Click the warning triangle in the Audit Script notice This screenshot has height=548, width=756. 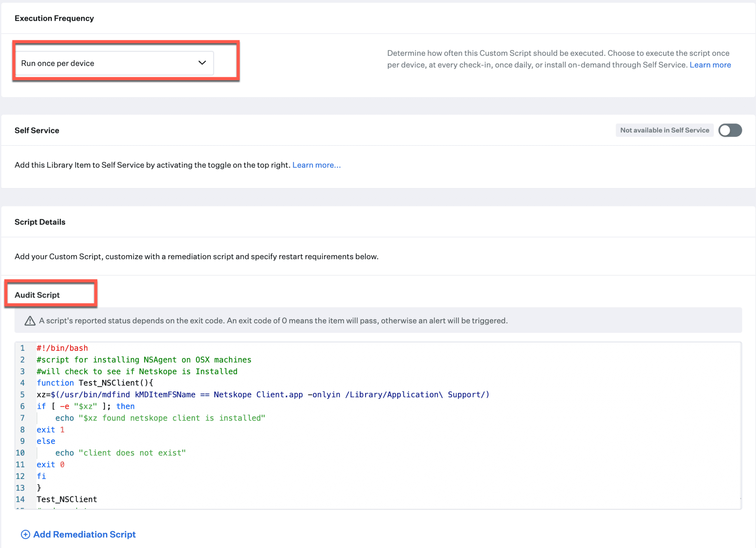pyautogui.click(x=30, y=321)
